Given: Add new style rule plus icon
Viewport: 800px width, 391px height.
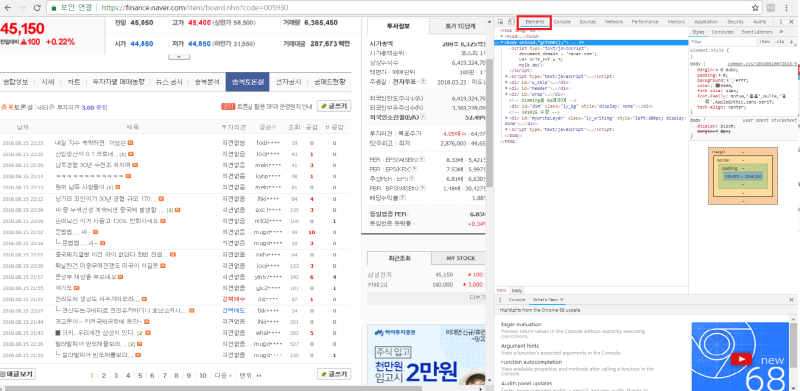Looking at the screenshot, I should 791,41.
